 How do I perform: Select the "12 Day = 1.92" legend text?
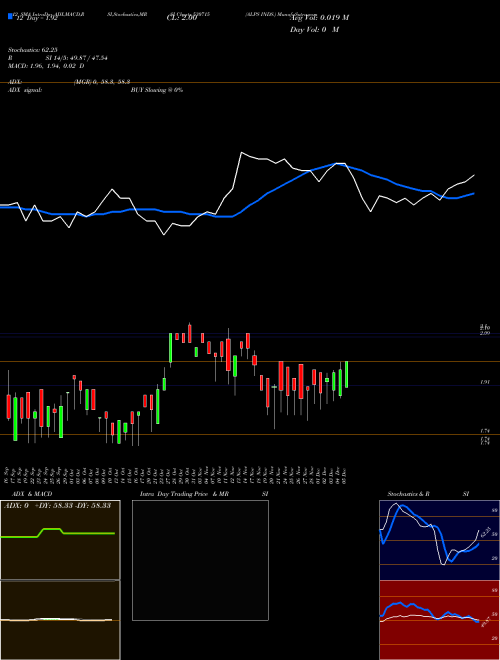tap(36, 19)
